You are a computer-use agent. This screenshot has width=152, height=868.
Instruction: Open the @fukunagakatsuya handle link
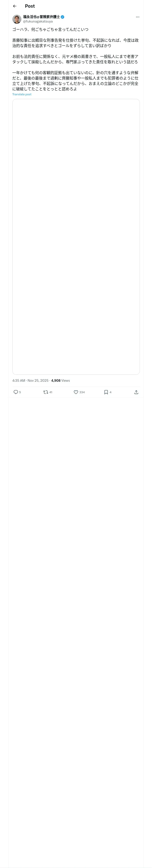point(38,21)
